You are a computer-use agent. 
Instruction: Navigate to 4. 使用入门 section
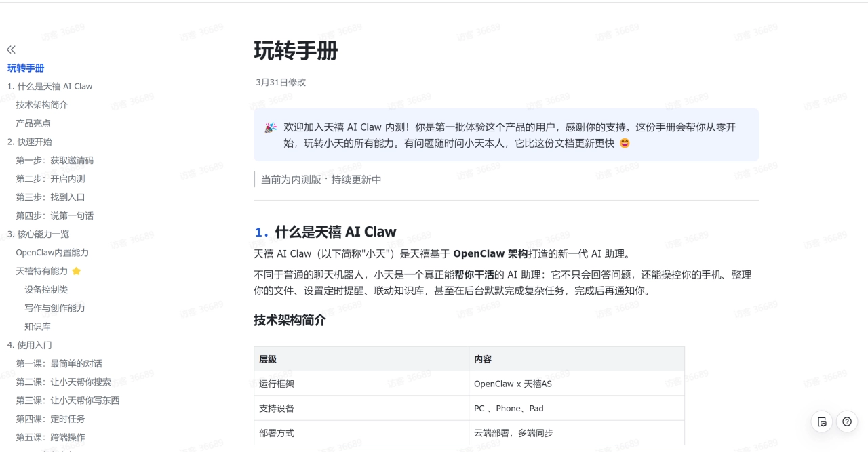[x=30, y=345]
